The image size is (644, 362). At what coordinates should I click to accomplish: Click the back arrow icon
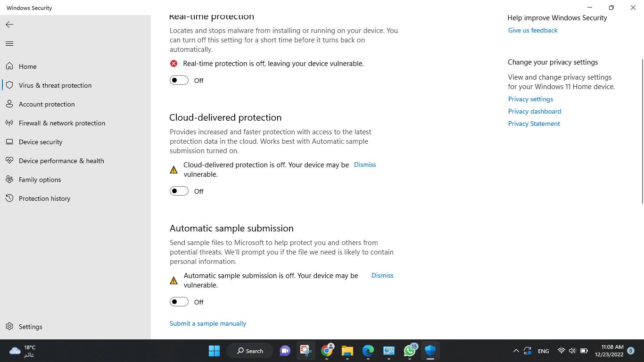[x=9, y=25]
